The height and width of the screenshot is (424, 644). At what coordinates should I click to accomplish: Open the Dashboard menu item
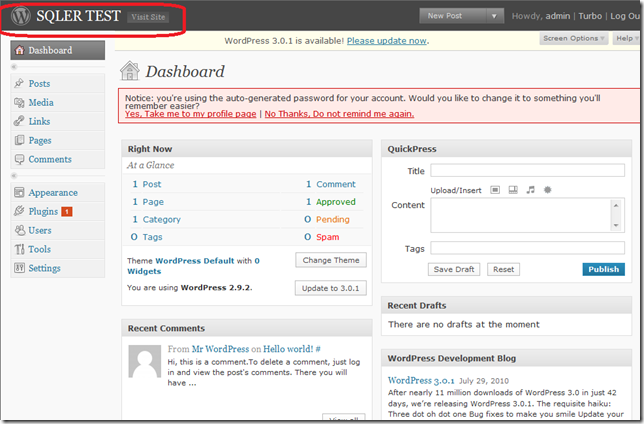pos(58,50)
